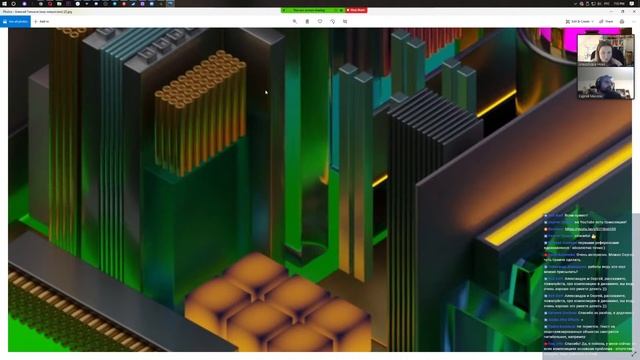The width and height of the screenshot is (640, 360).
Task: Restore down the Photos window
Action: [622, 11]
